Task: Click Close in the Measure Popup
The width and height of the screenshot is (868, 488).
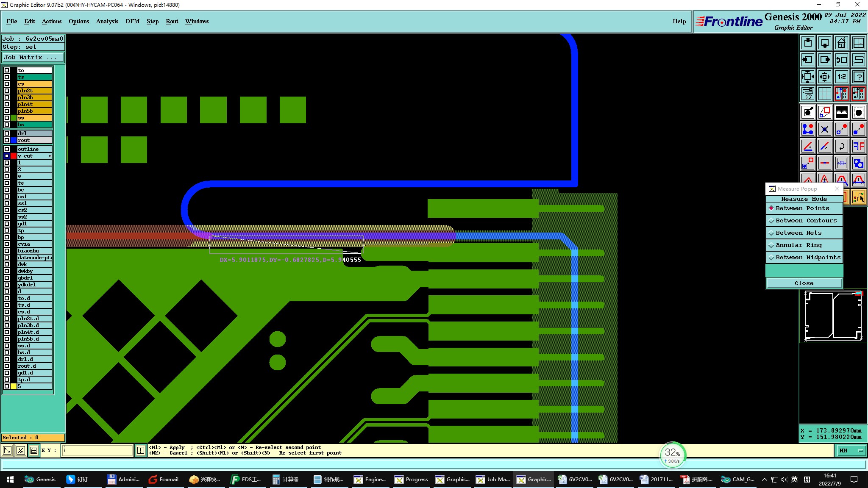Action: 804,283
